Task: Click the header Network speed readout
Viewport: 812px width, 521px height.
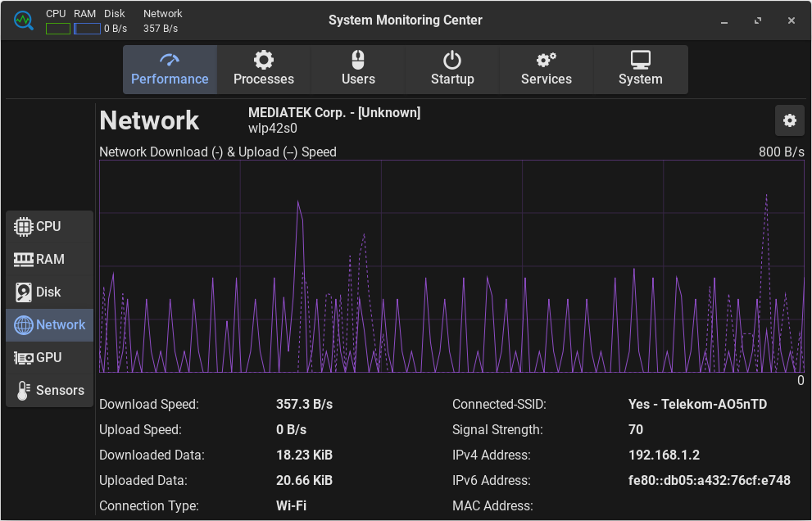Action: [161, 29]
